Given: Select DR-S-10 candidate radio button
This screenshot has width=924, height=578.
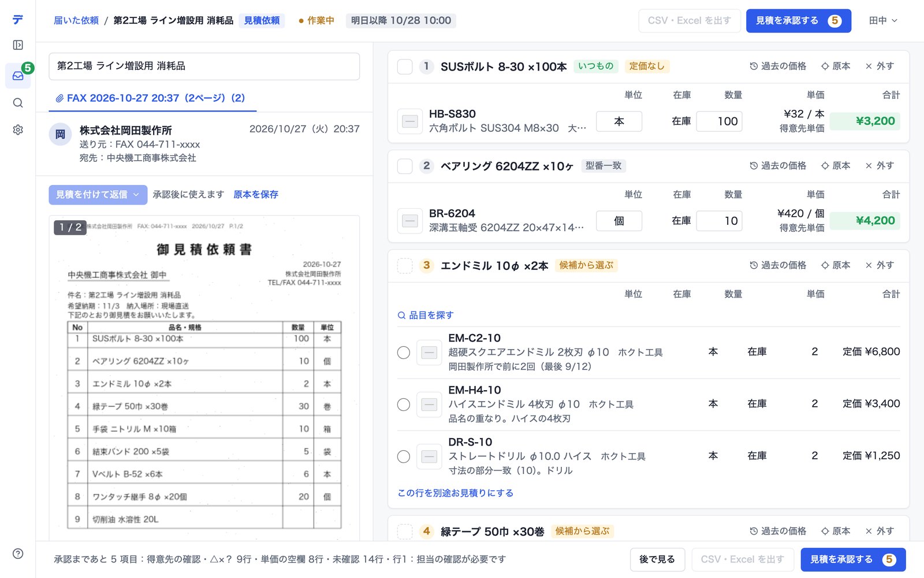Looking at the screenshot, I should (x=404, y=457).
